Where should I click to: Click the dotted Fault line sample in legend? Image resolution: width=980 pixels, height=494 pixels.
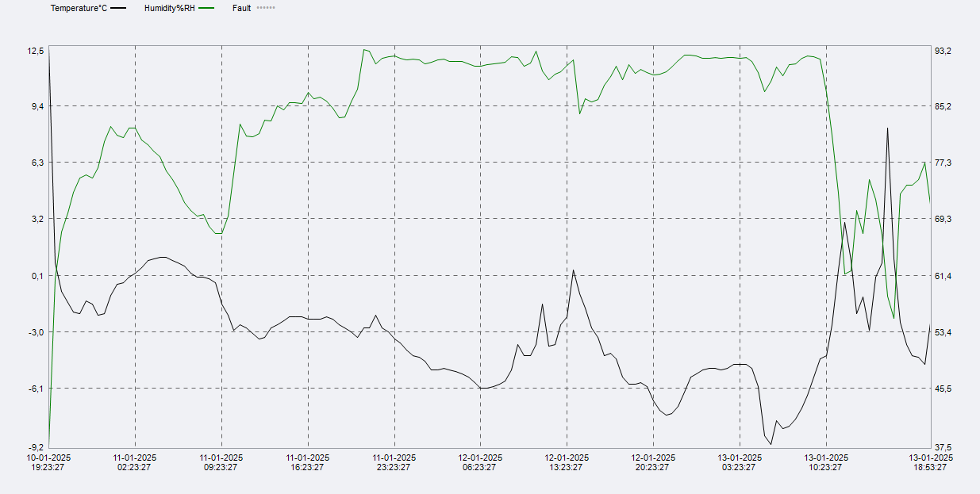pyautogui.click(x=266, y=8)
